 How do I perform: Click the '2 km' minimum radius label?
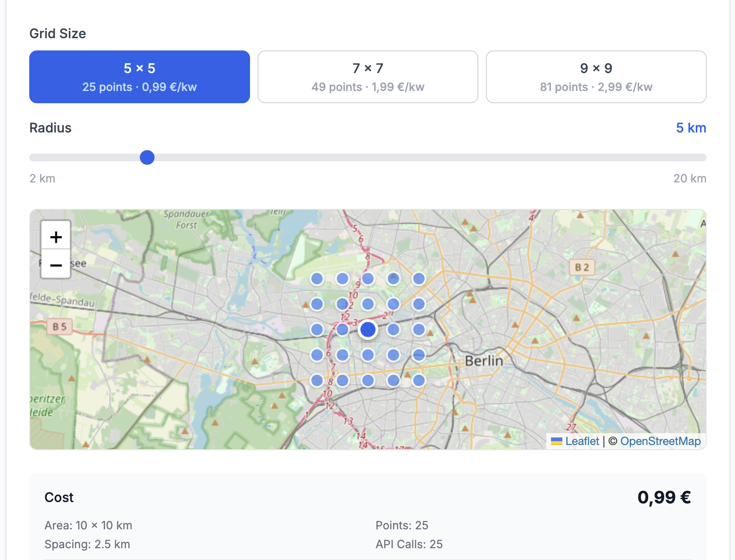[x=42, y=179]
